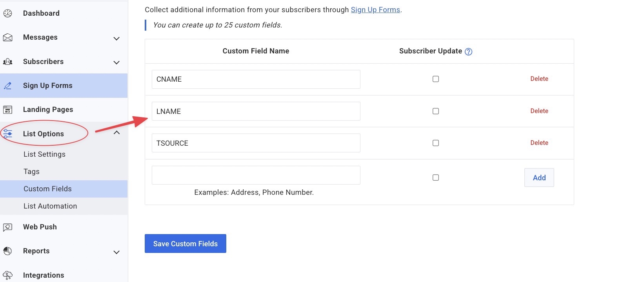Edit the CNAME field name box
The width and height of the screenshot is (644, 282).
coord(256,79)
